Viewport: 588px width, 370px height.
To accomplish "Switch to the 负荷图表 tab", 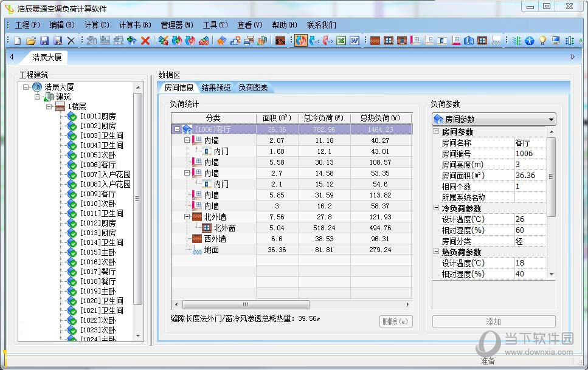I will (x=253, y=87).
